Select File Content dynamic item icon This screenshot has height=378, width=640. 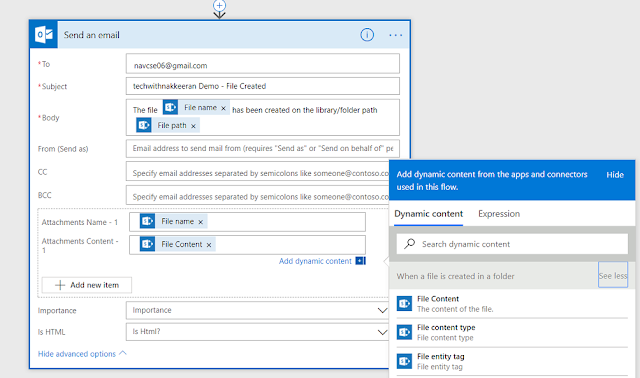[x=404, y=304]
